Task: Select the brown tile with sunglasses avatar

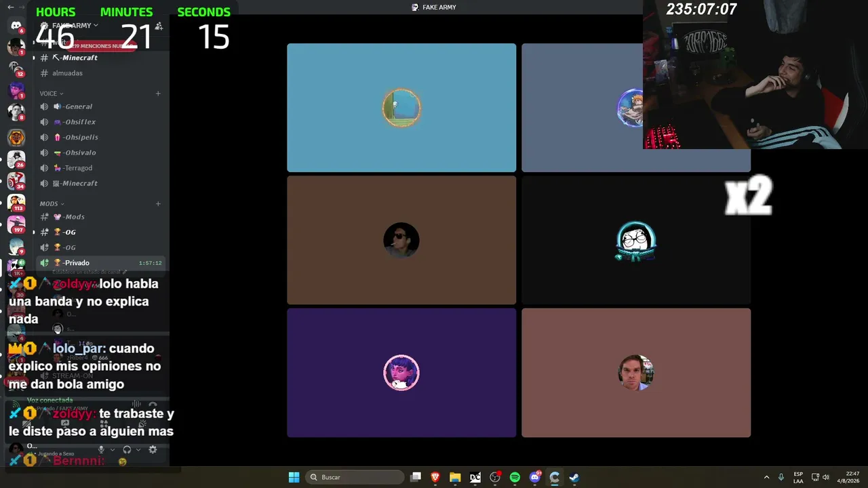Action: pyautogui.click(x=401, y=240)
